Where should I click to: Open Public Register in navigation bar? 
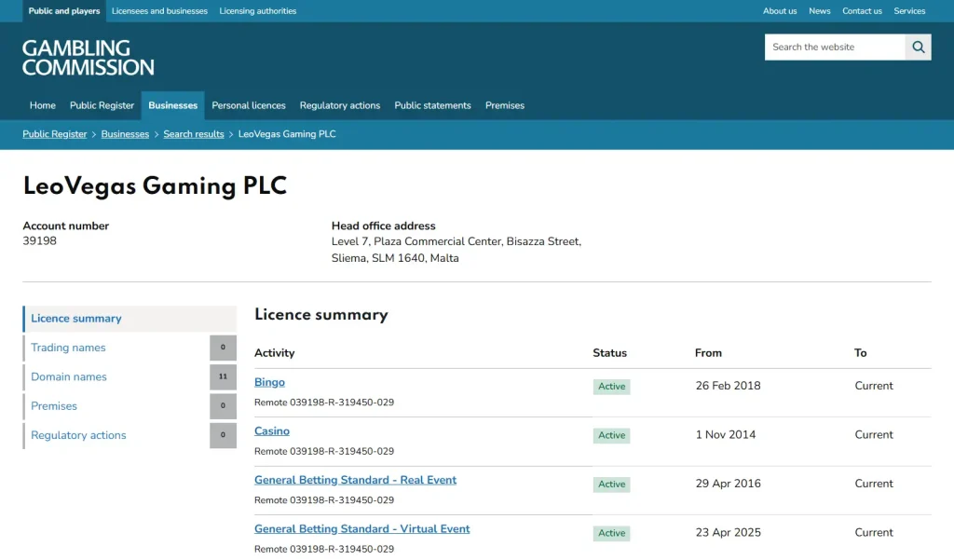pyautogui.click(x=102, y=105)
